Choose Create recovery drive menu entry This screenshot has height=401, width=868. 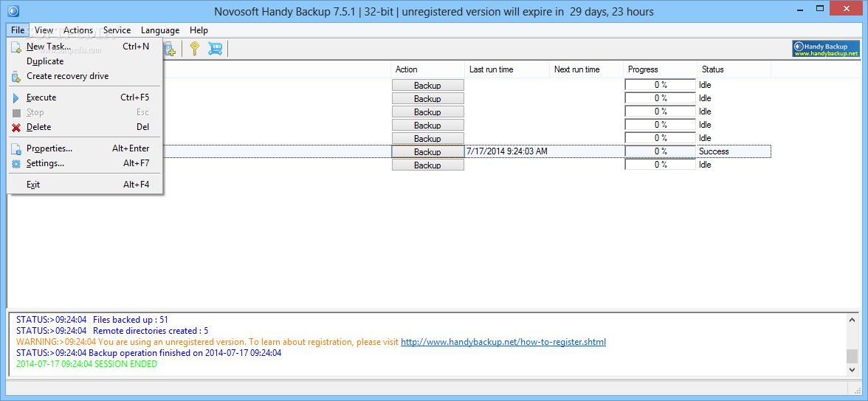point(85,77)
